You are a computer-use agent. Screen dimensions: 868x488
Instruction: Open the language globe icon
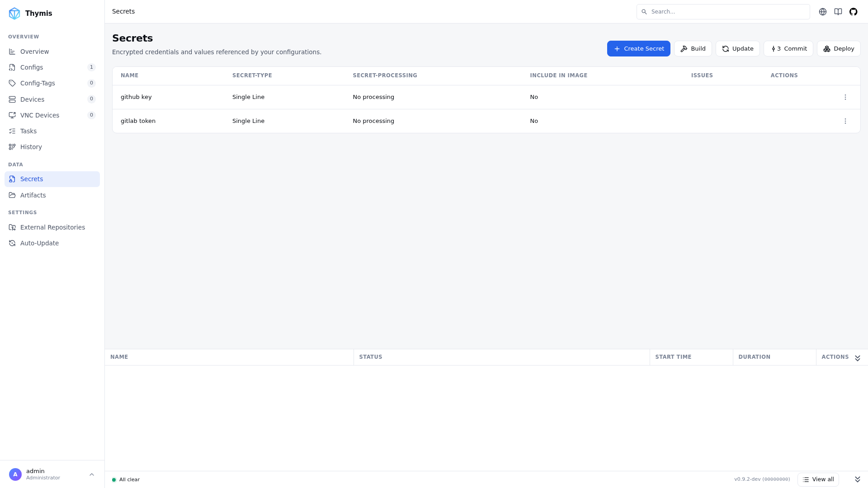822,12
